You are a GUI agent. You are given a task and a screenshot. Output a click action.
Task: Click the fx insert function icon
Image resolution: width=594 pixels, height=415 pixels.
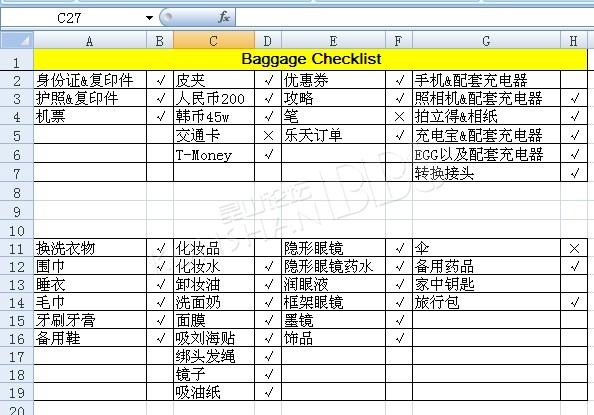[x=224, y=17]
